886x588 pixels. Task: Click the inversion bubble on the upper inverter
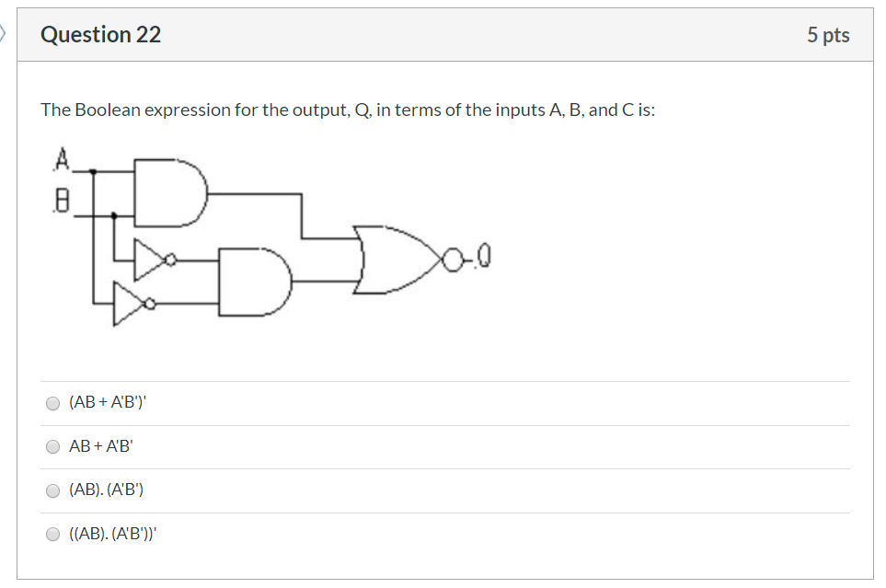tap(169, 261)
